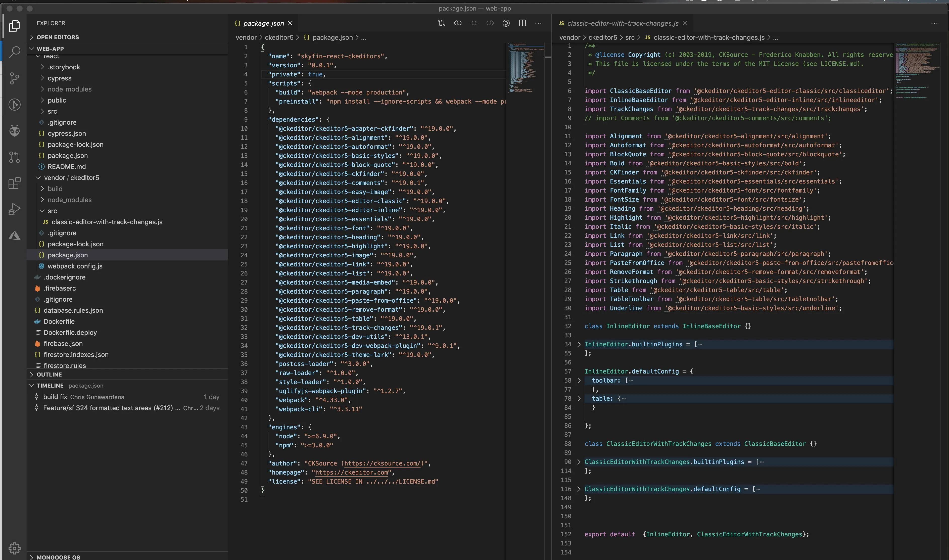Viewport: 949px width, 560px height.
Task: Unfold ClassicEditorWithTrackChanges.defaultConfig on line 116
Action: (x=579, y=489)
